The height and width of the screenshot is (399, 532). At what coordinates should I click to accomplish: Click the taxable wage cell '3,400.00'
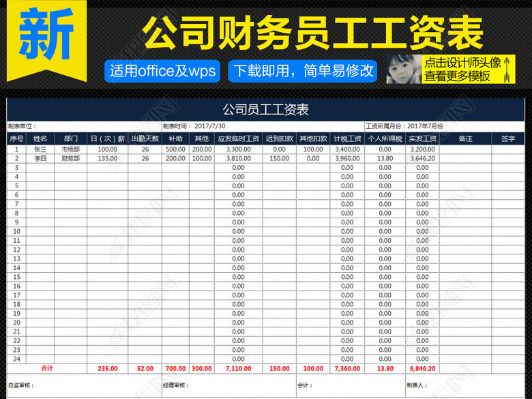click(x=347, y=149)
